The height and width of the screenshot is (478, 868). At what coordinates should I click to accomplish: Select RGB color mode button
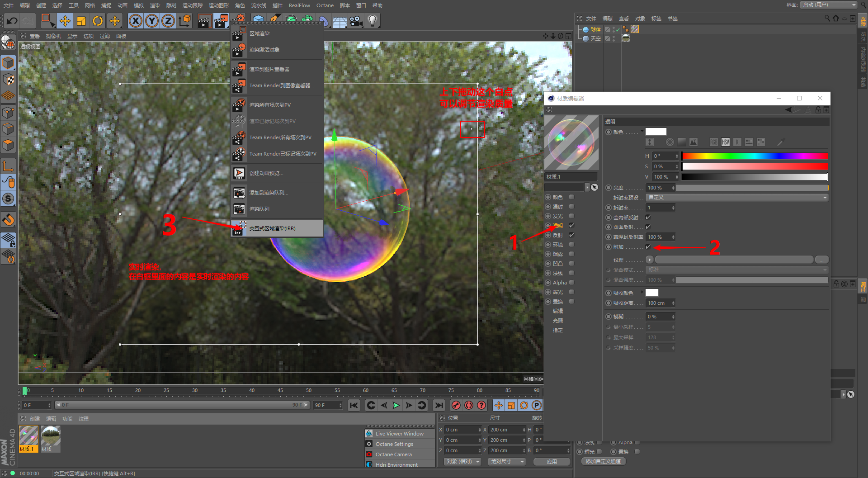[714, 142]
